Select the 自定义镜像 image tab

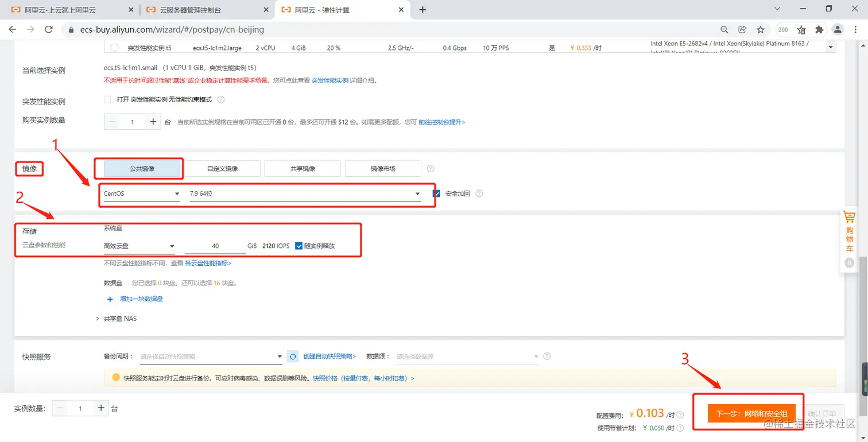[x=222, y=169]
